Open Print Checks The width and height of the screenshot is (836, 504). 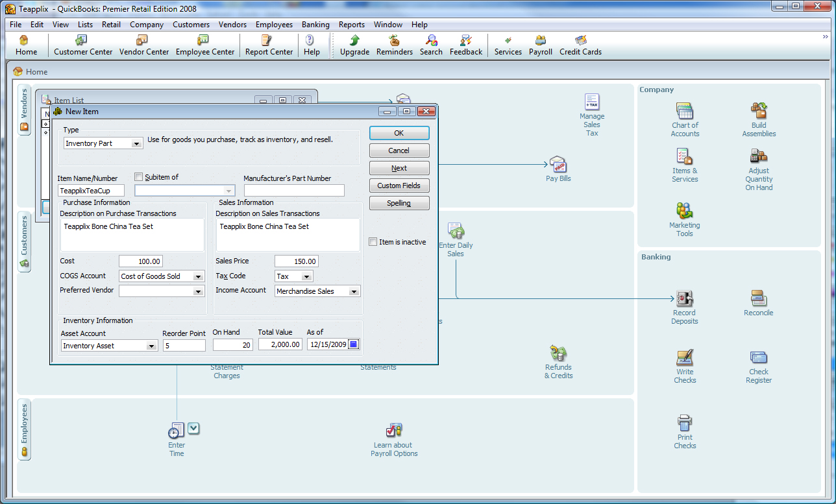tap(685, 432)
